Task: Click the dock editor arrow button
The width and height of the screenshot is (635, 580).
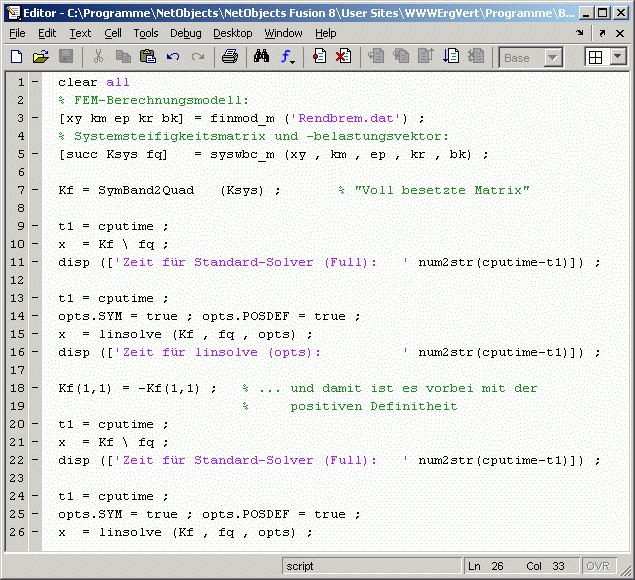Action: 579,33
